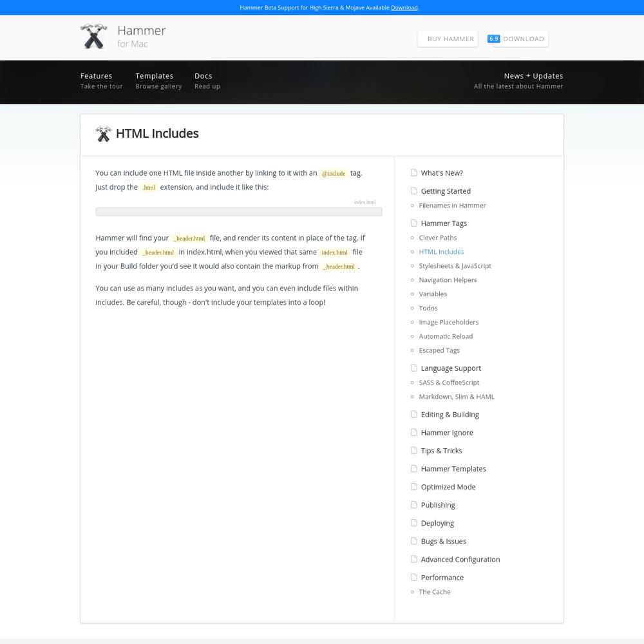Open Editing & Building section

(450, 414)
